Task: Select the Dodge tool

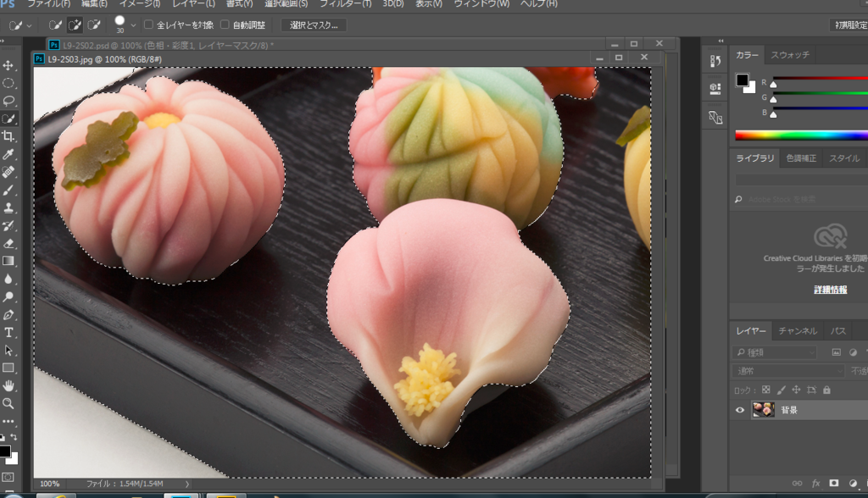Action: [8, 297]
